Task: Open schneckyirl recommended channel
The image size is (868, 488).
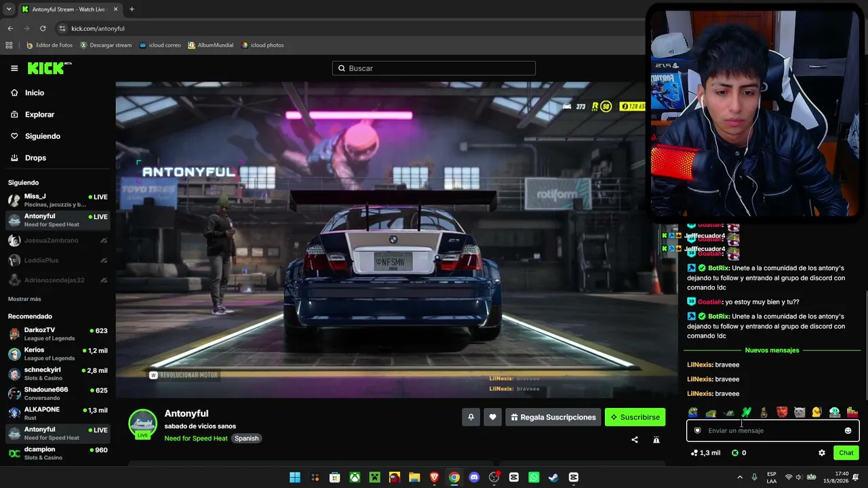Action: pos(58,373)
